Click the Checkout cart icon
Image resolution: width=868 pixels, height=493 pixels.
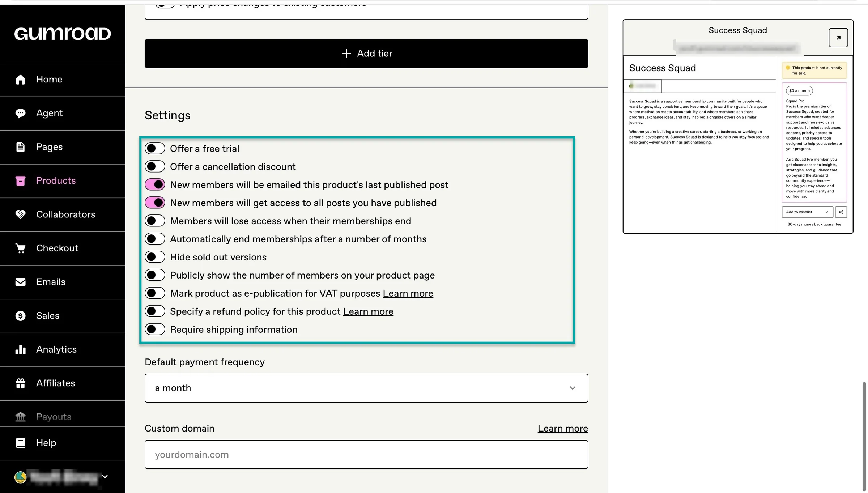(21, 248)
